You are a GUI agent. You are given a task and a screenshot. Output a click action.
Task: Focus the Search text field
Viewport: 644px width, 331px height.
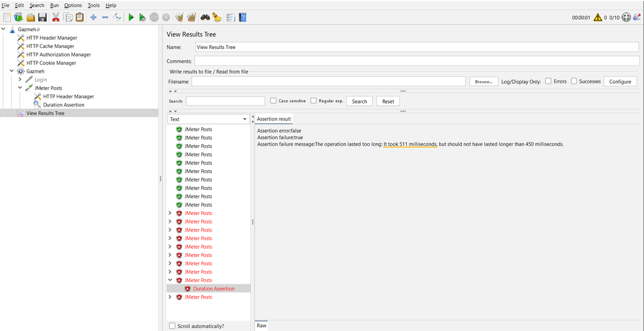225,101
